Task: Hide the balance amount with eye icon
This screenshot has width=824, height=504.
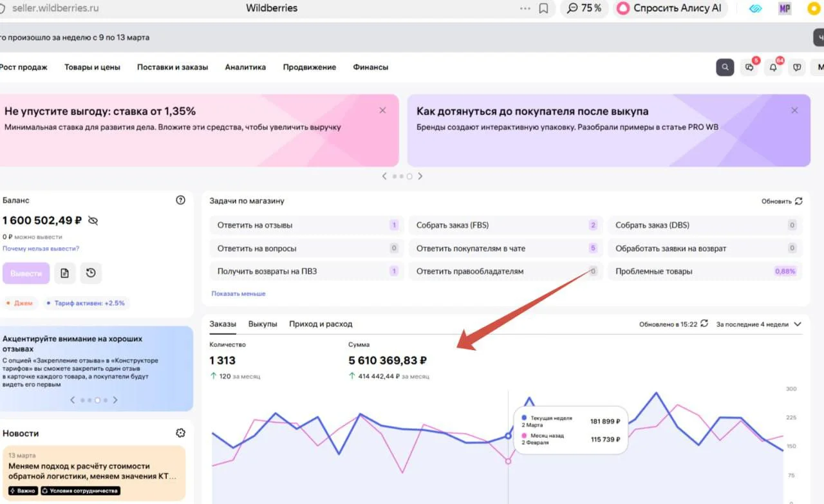Action: coord(93,221)
